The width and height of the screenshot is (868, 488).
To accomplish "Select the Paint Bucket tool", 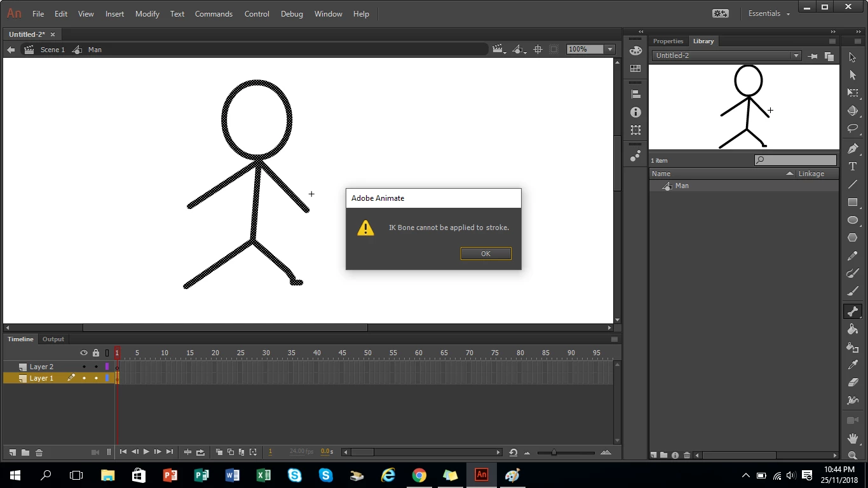I will coord(853,329).
